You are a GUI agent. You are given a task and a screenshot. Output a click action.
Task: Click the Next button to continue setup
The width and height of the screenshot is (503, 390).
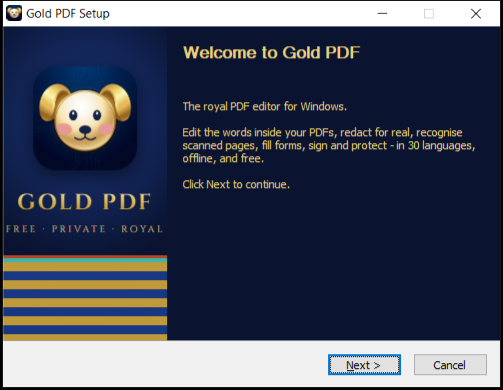tap(364, 365)
